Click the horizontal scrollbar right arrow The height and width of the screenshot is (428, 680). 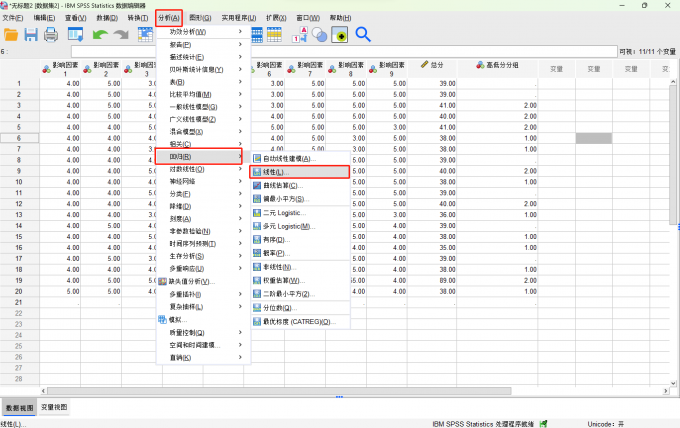666,391
